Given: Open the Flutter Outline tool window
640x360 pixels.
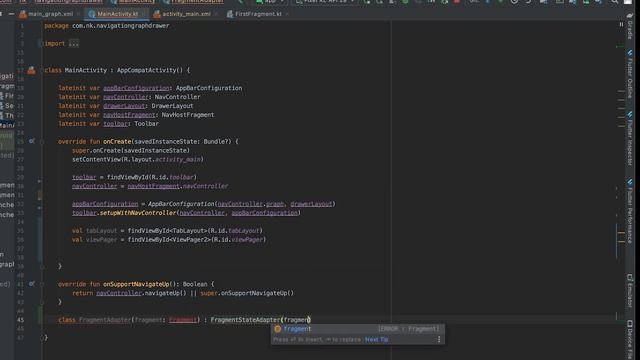Looking at the screenshot, I should coord(630,74).
